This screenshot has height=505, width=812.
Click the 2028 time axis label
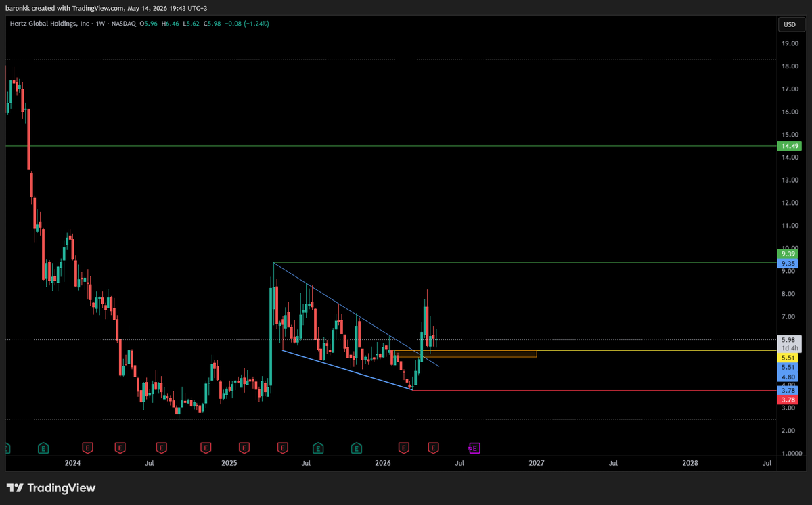coord(690,463)
